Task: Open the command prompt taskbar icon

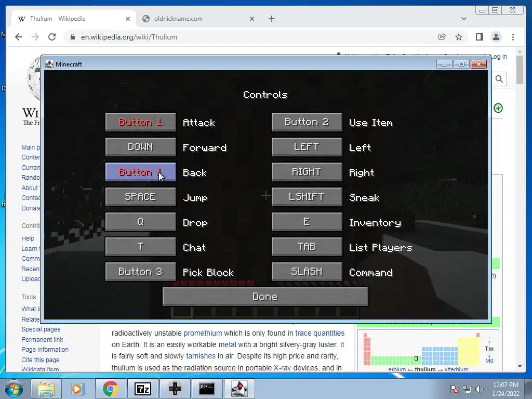Action: tap(207, 389)
